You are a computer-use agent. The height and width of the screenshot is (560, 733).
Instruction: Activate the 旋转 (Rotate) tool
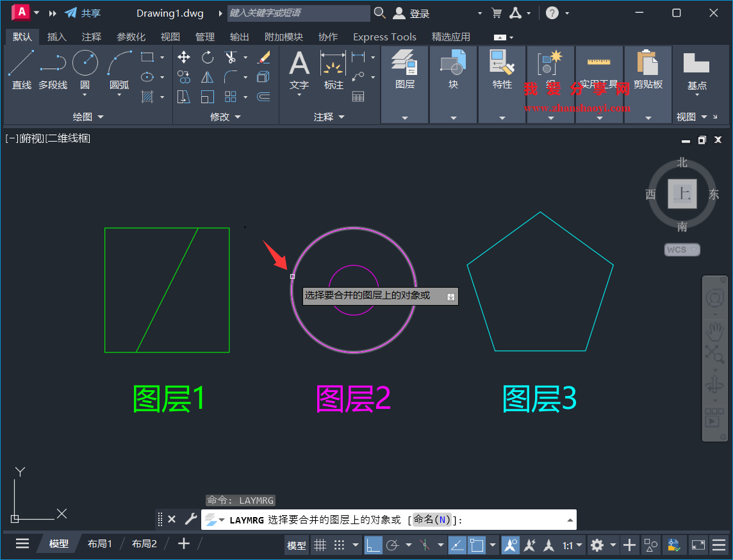pos(207,57)
